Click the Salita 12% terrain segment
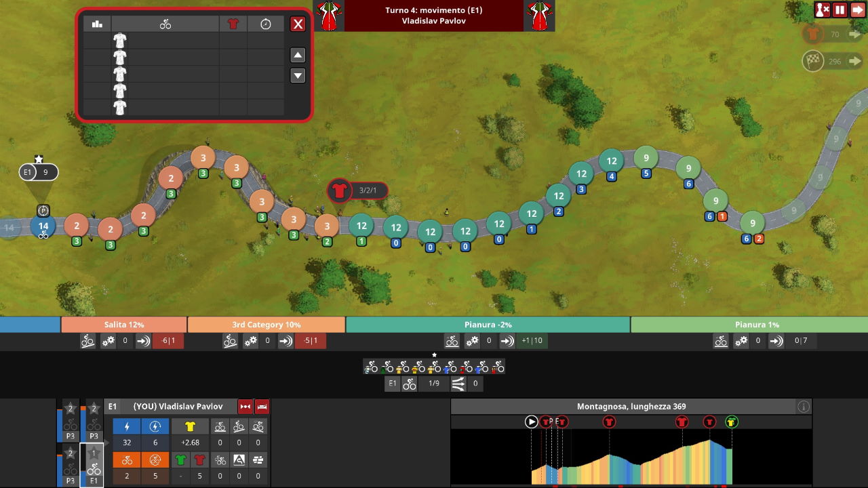Viewport: 868px width, 488px height. coord(124,325)
